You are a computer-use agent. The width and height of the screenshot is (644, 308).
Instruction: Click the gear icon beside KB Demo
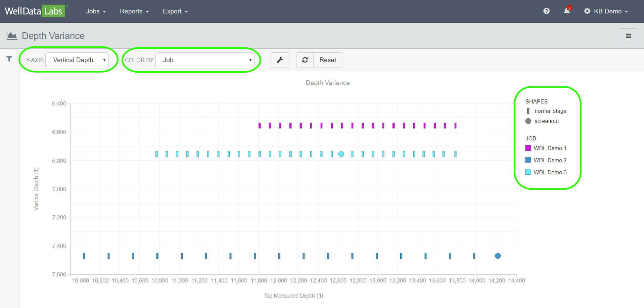tap(587, 11)
